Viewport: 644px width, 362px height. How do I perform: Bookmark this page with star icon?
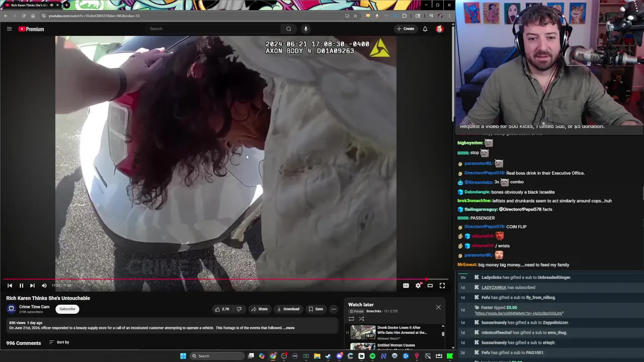click(x=355, y=16)
